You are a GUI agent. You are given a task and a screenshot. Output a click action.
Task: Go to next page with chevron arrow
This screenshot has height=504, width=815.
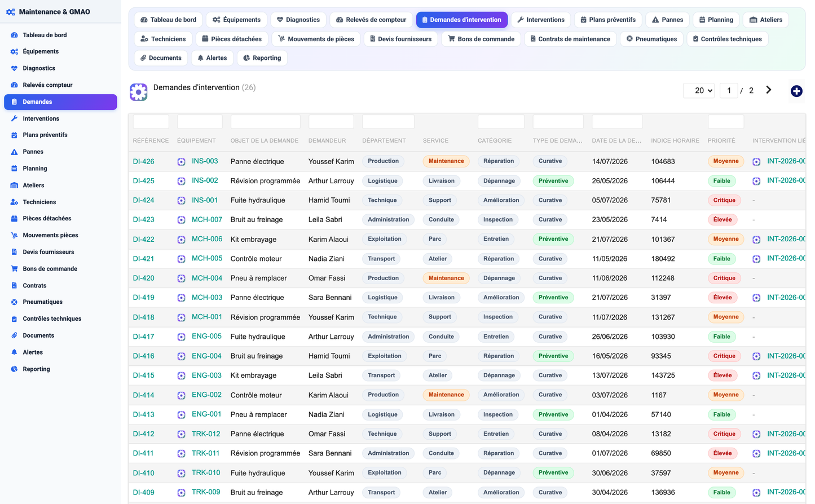(x=768, y=90)
